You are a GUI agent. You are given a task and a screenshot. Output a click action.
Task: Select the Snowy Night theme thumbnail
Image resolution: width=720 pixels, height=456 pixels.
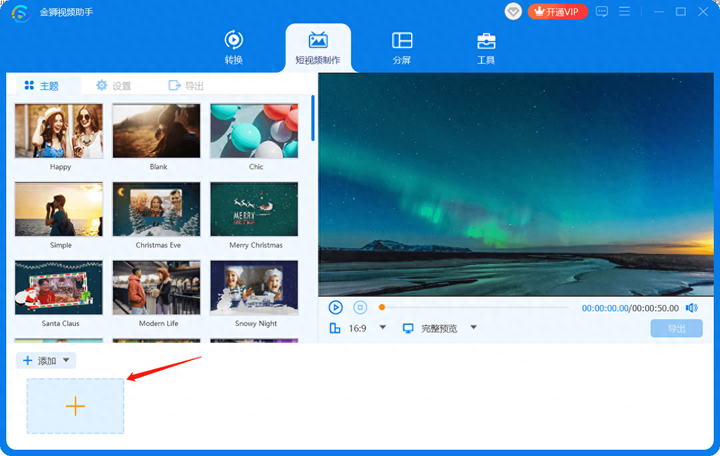254,287
